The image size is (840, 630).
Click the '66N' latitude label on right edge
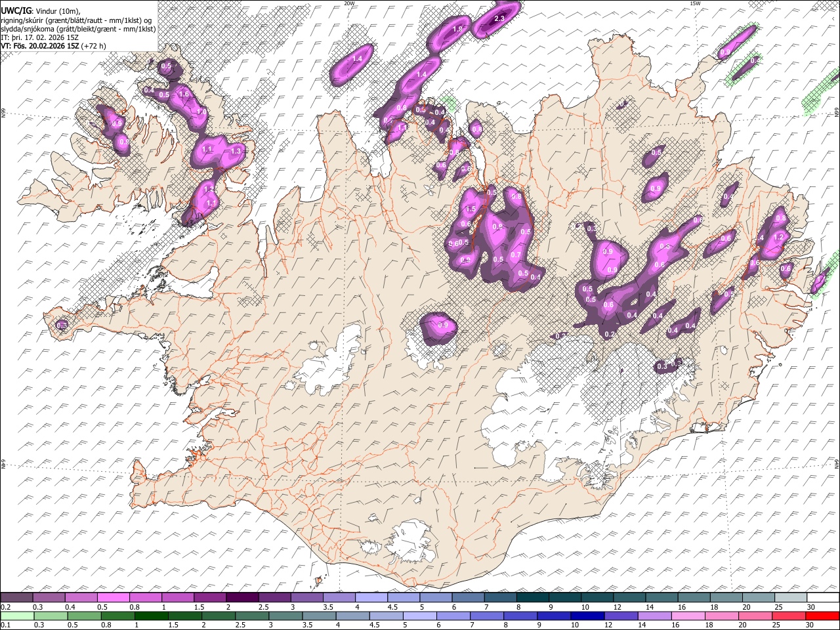pos(837,112)
